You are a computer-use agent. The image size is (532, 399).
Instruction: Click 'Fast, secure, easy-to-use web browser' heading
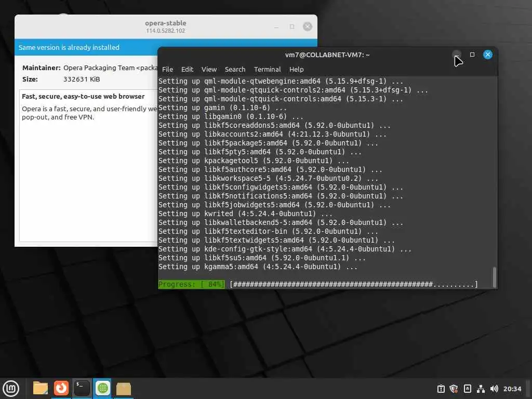(83, 96)
